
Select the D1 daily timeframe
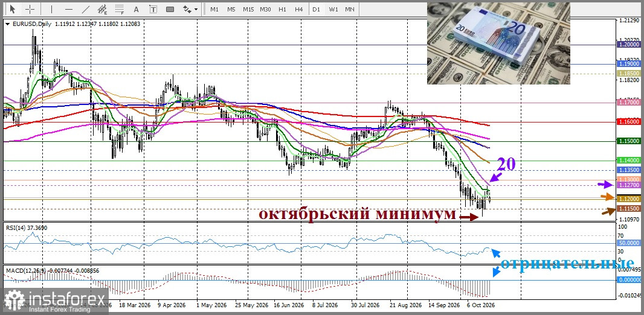[316, 9]
